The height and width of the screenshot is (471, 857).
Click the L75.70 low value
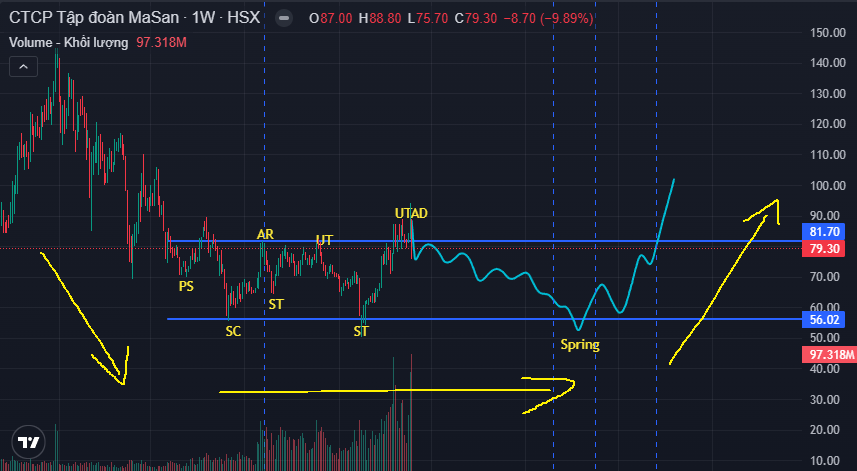(428, 19)
